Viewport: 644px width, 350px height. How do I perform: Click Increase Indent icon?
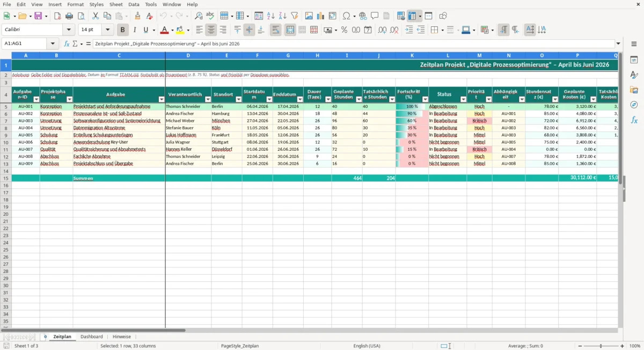[x=409, y=30]
